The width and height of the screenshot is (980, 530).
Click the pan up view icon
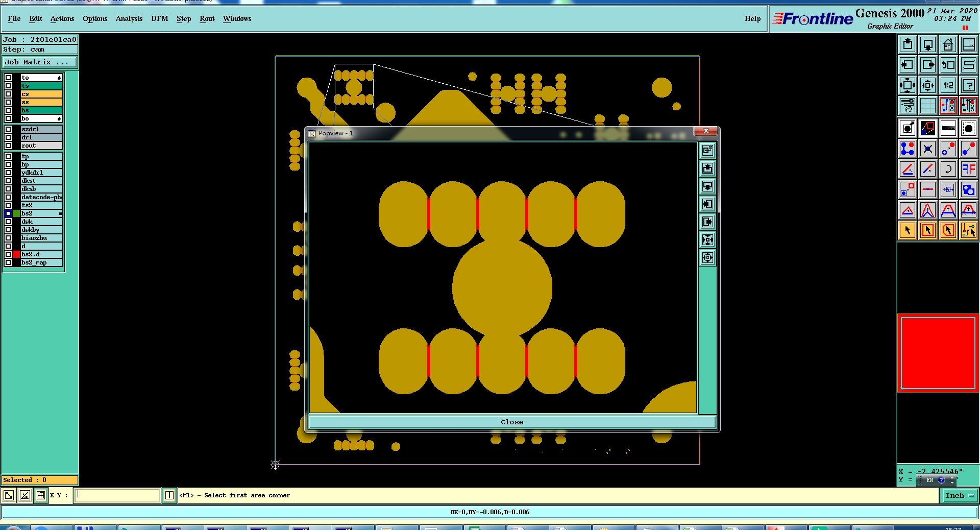click(x=908, y=44)
